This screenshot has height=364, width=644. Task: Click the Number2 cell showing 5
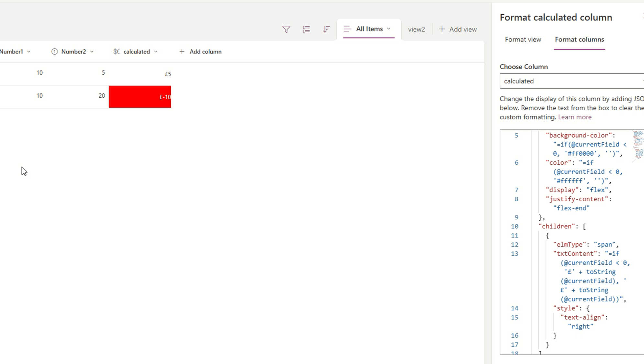click(x=103, y=73)
